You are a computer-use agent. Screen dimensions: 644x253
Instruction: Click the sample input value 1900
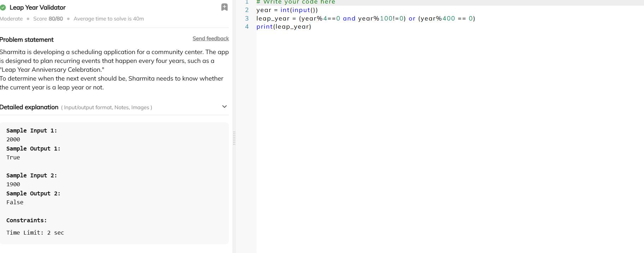[x=13, y=184]
